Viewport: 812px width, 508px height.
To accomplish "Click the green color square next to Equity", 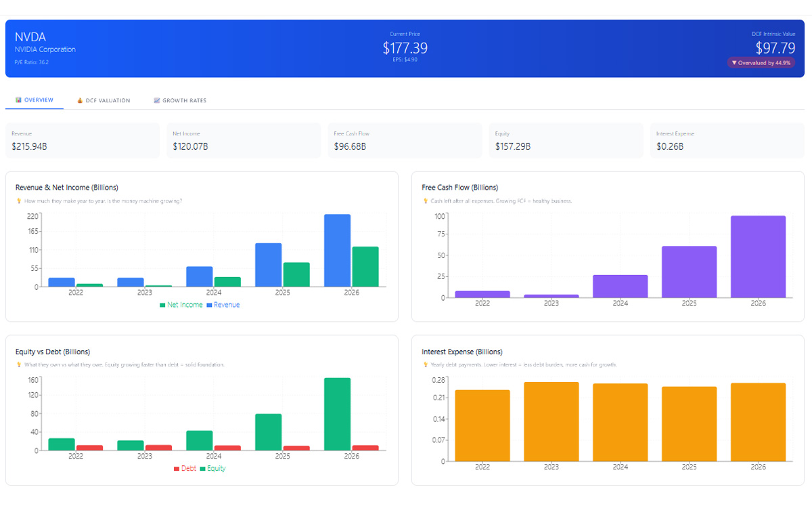I will click(202, 467).
